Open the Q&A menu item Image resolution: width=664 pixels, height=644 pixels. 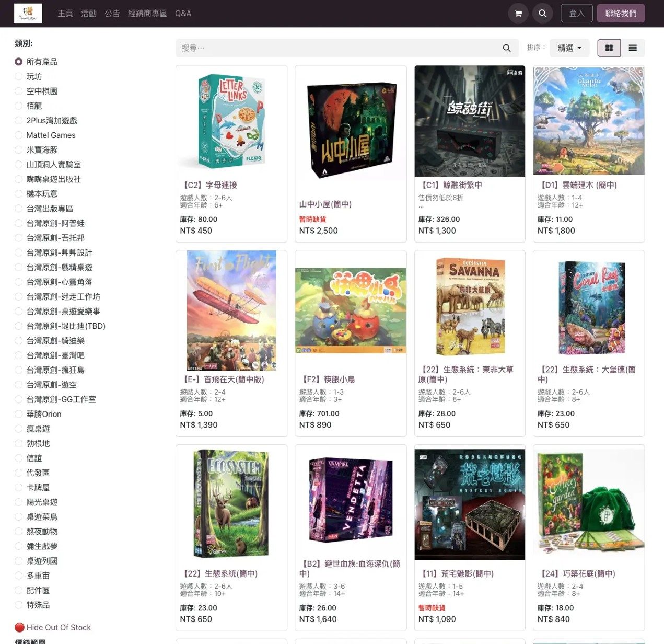coord(183,14)
